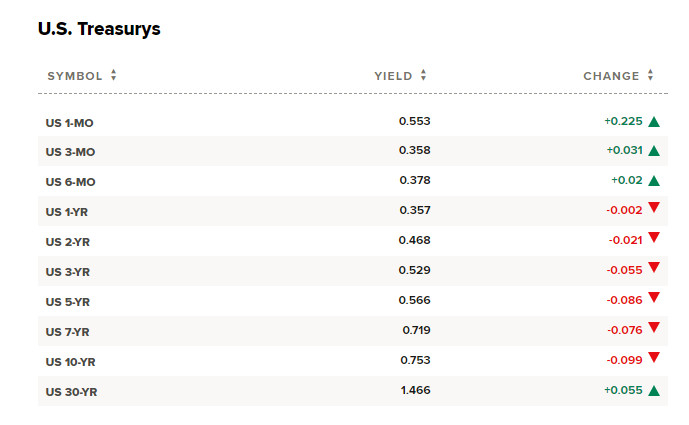
Task: Click the US 3-YR yield value 0.529
Action: [x=414, y=271]
